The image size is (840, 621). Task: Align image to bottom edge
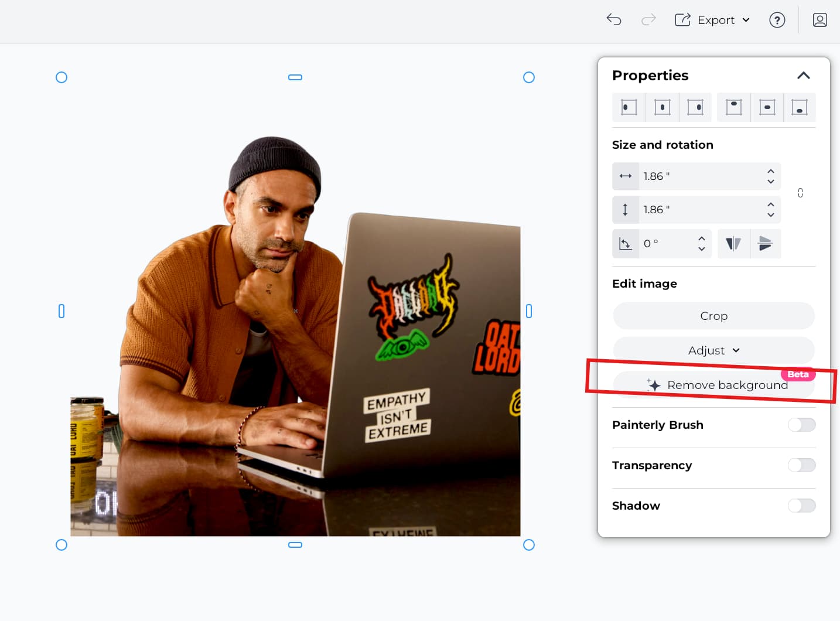point(800,107)
